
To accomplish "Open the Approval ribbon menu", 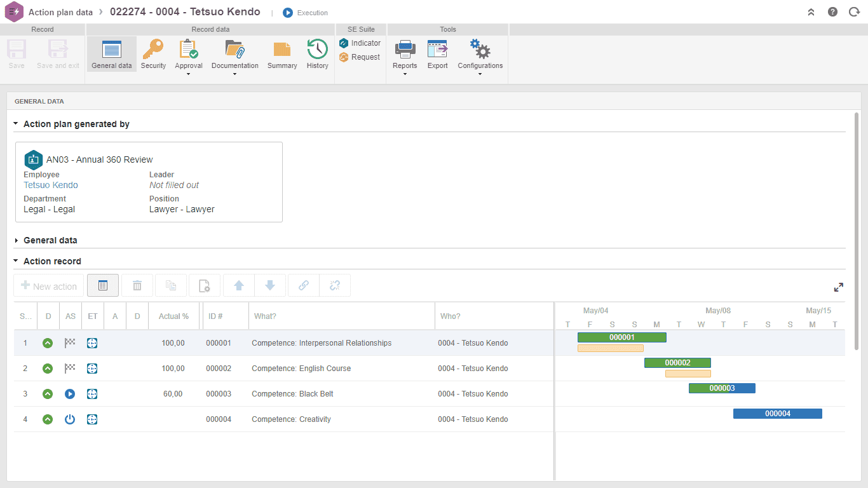I will click(189, 57).
